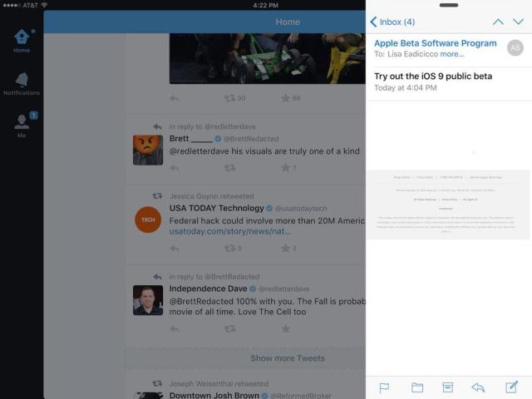Screen dimensions: 532x399
Task: Select 'Try out the iOS 9 public beta' subject
Action: (433, 76)
